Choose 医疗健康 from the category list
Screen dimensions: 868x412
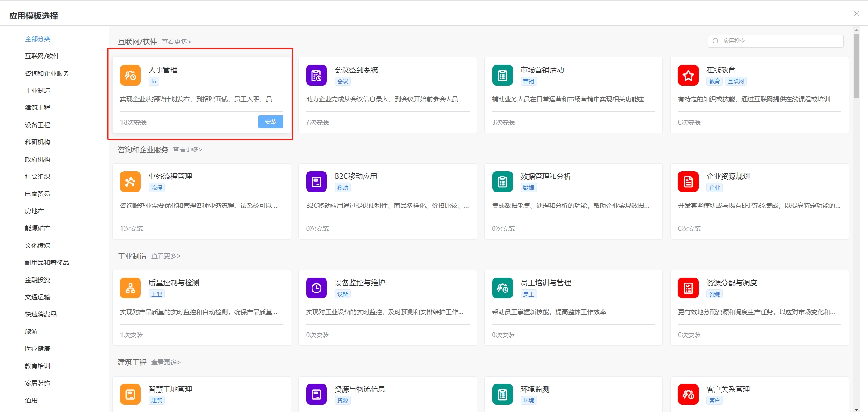pos(38,349)
